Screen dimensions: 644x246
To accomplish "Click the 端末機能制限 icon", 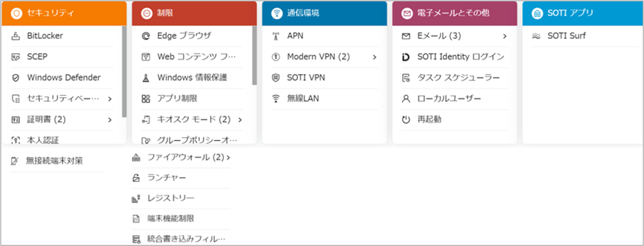I will pyautogui.click(x=136, y=219).
